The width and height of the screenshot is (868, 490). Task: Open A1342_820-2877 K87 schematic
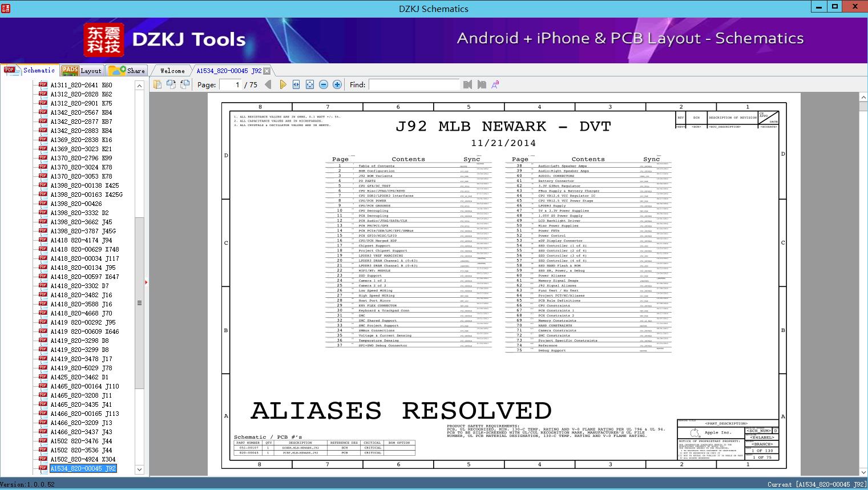pos(81,122)
